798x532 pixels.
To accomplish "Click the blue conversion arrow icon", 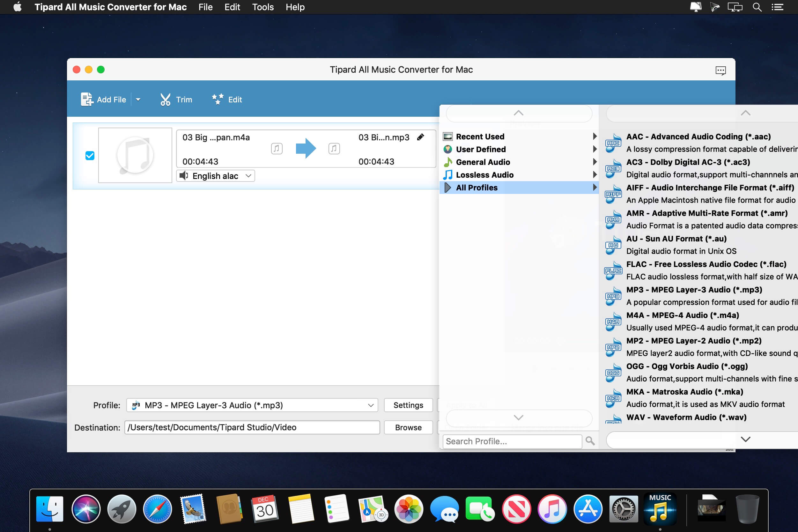I will click(x=306, y=148).
